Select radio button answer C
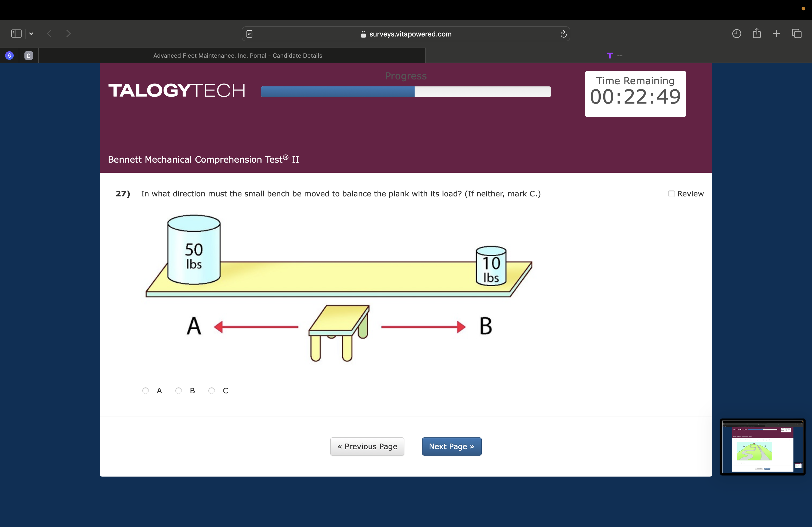This screenshot has width=812, height=527. tap(212, 391)
